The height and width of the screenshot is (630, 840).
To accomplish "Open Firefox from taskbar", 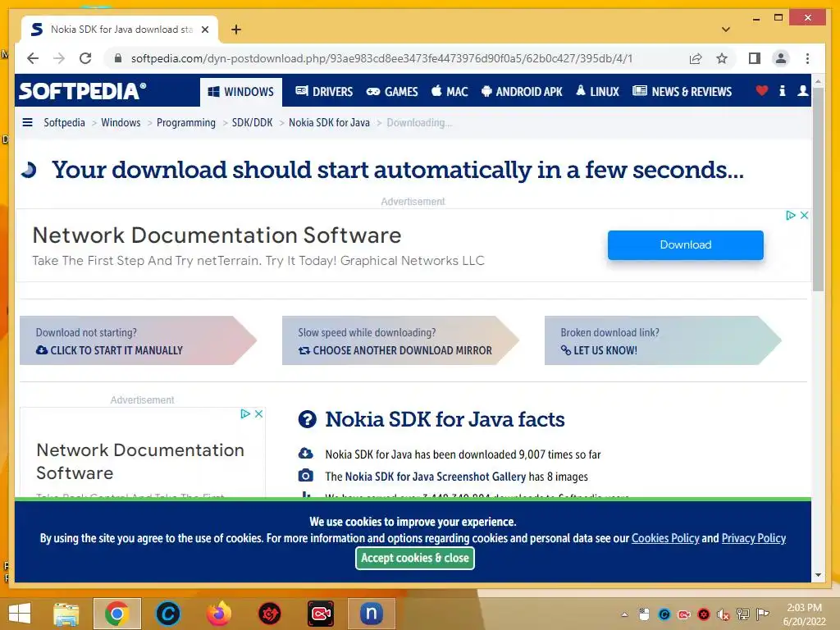I will pos(218,614).
